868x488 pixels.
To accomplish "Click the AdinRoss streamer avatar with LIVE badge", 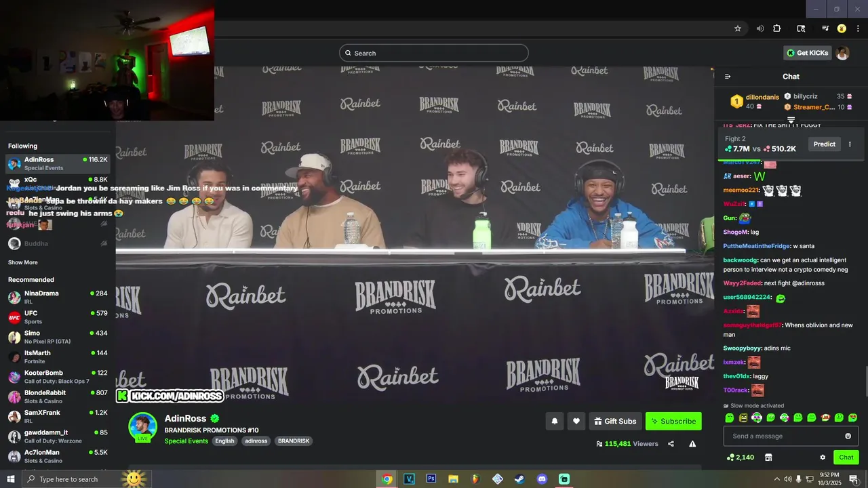I will click(x=142, y=427).
